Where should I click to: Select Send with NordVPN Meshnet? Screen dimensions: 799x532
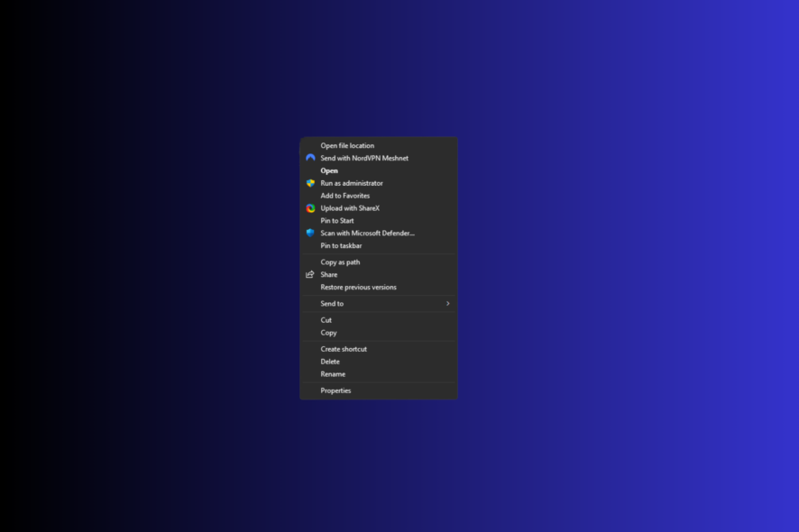(379, 158)
